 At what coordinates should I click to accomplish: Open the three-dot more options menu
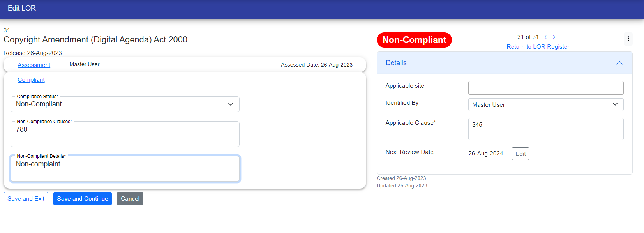628,39
